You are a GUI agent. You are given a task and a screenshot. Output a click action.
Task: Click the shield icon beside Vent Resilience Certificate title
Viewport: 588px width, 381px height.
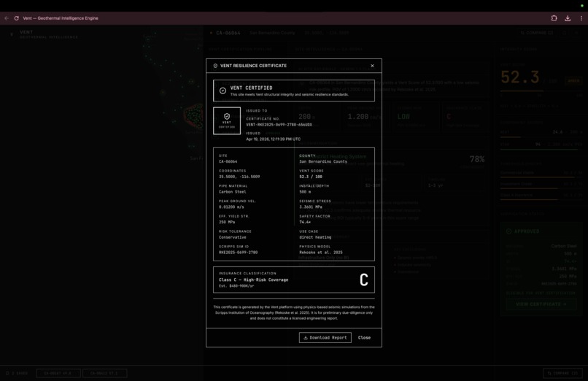(215, 66)
